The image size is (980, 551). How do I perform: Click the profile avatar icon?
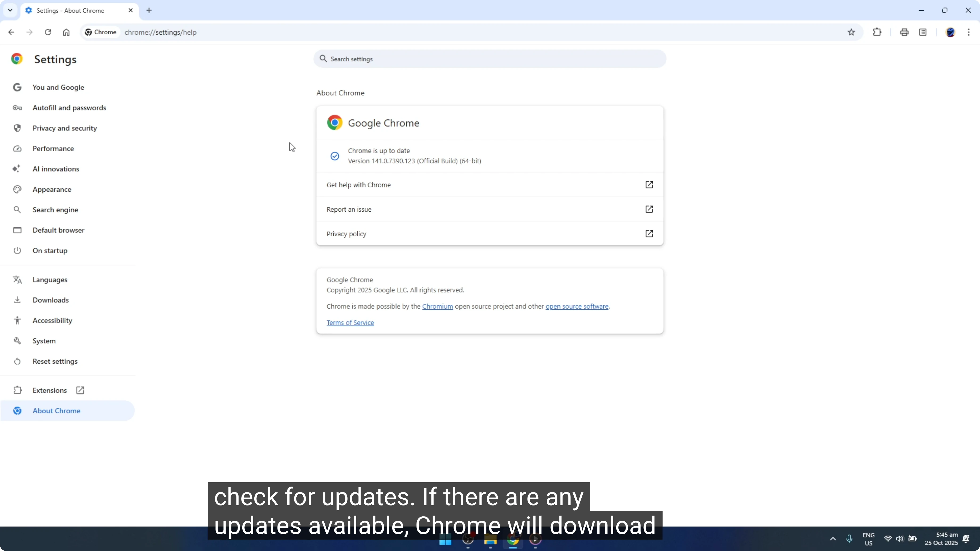[x=951, y=32]
